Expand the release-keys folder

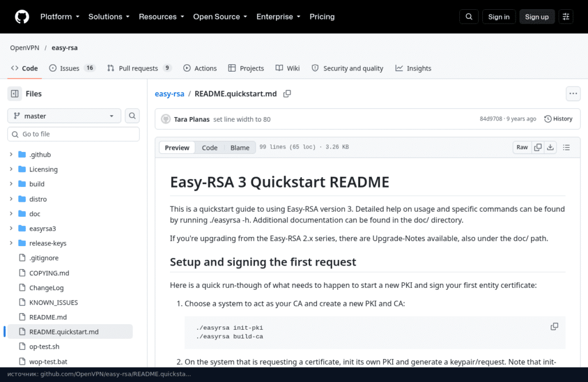[11, 243]
